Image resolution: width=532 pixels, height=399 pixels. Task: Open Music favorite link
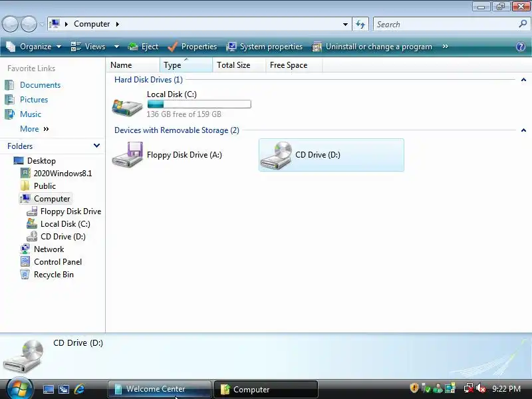(x=31, y=114)
